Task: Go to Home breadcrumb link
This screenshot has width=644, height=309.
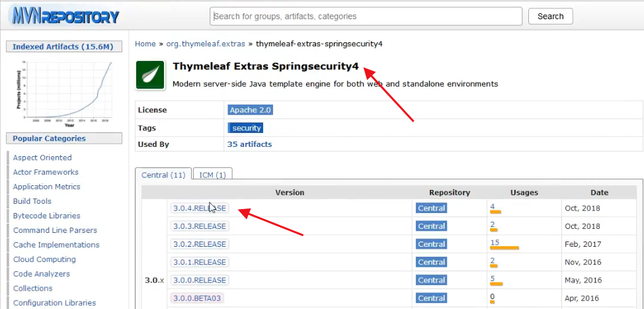Action: (x=145, y=44)
